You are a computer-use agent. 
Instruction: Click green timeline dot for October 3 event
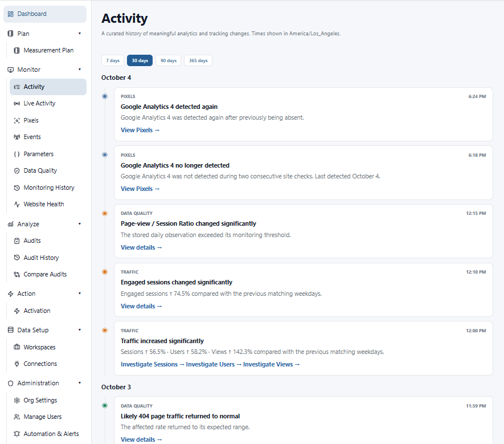pos(105,406)
